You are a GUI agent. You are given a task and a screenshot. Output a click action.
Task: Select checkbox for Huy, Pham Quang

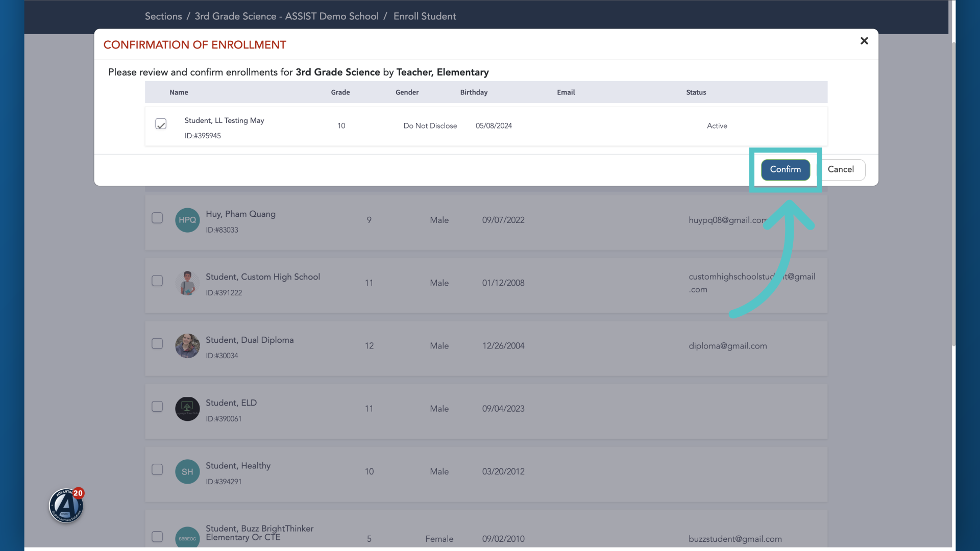click(157, 218)
